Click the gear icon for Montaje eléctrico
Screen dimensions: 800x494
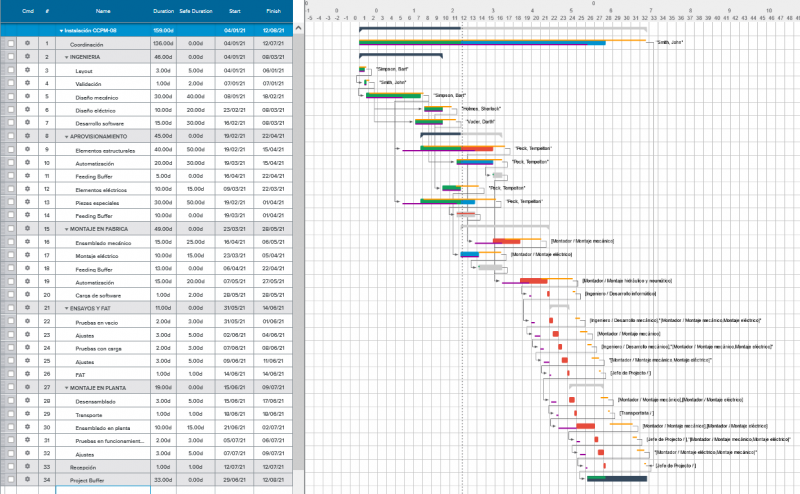[27, 255]
